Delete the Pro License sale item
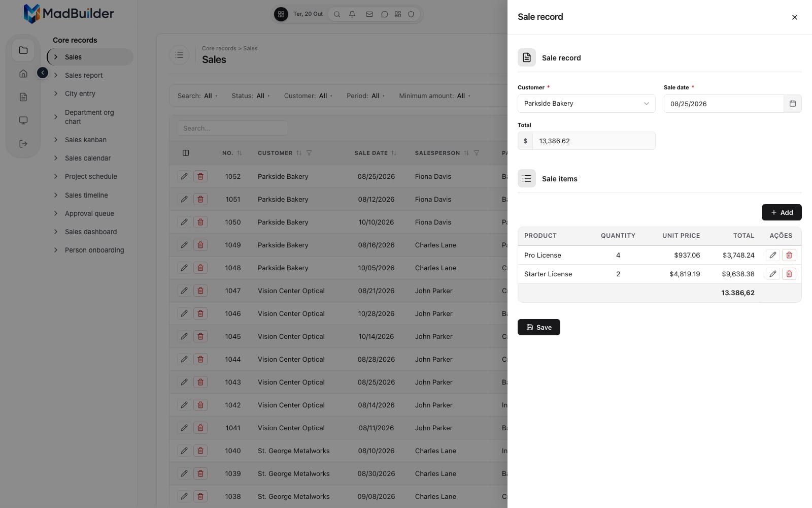 [789, 255]
